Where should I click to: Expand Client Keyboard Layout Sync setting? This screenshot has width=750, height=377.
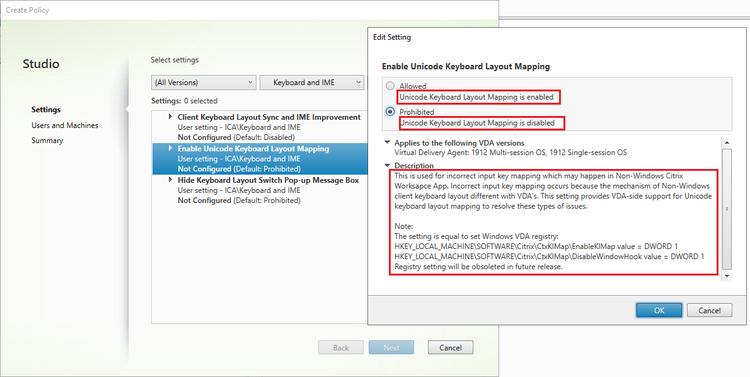[x=171, y=117]
